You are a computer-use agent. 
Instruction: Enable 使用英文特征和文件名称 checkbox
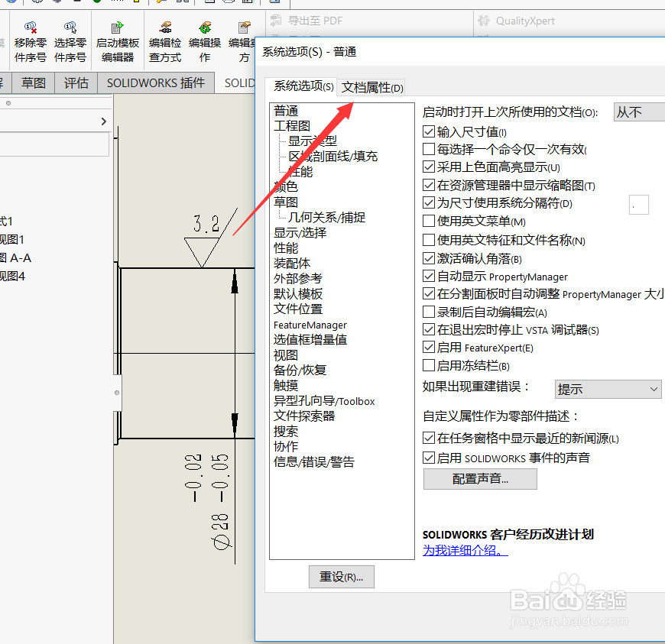429,240
